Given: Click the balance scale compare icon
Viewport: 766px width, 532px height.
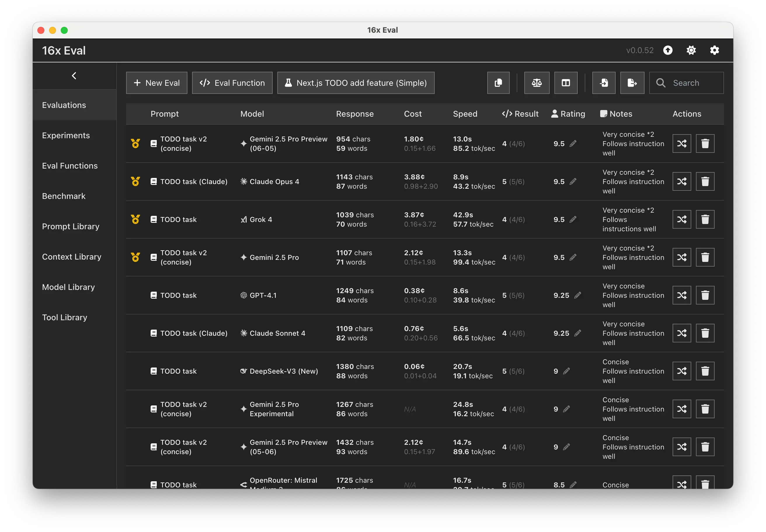Looking at the screenshot, I should (x=537, y=83).
